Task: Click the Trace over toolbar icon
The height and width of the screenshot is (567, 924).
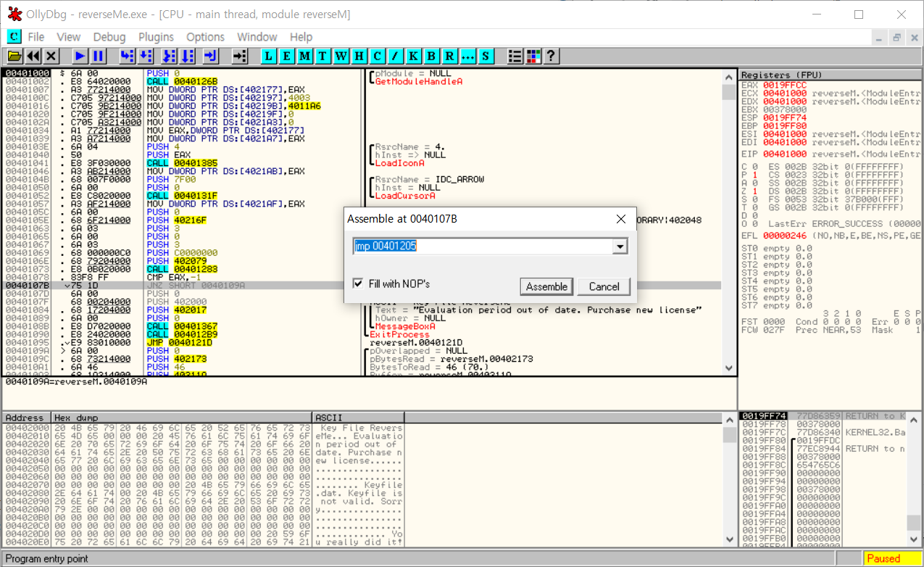Action: [x=187, y=56]
